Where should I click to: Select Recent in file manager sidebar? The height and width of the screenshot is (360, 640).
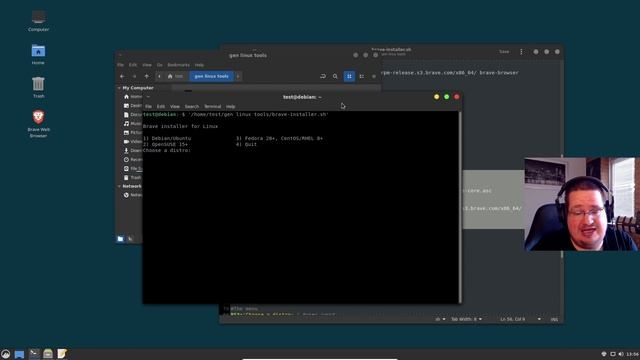coord(132,160)
